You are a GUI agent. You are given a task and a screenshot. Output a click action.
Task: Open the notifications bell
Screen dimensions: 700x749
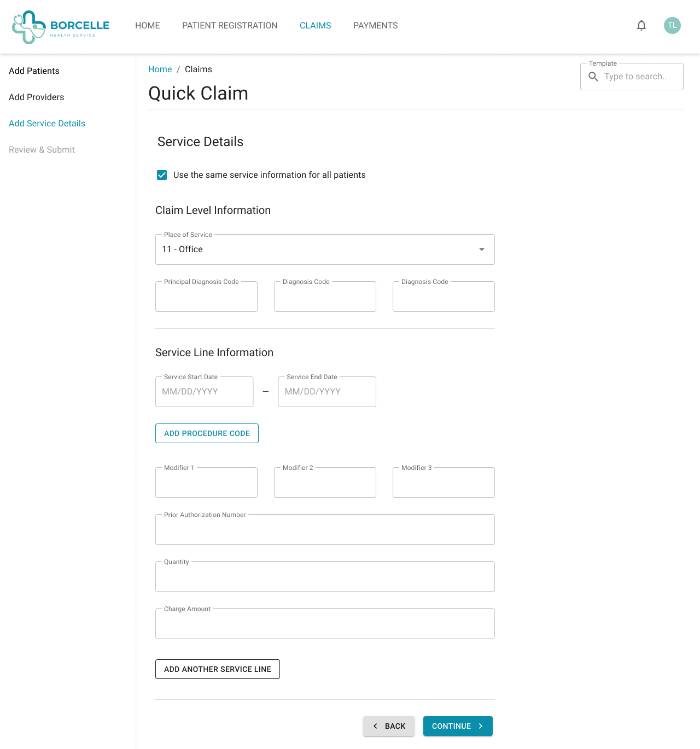click(x=641, y=26)
